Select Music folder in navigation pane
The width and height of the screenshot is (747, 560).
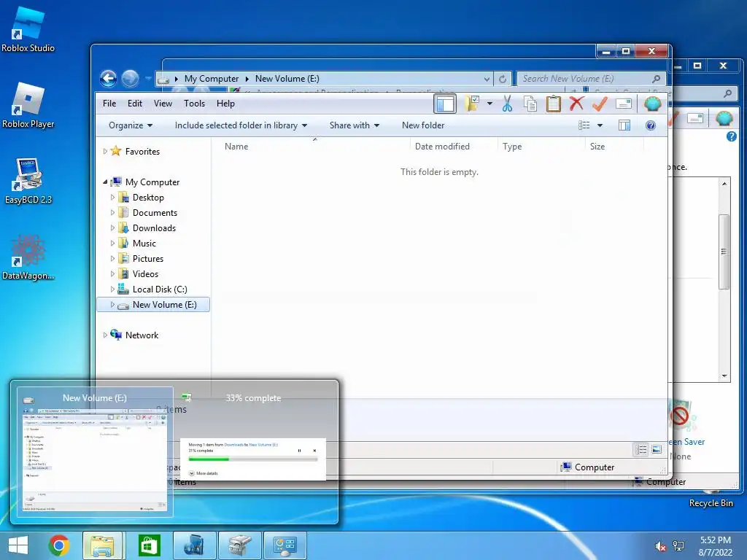[144, 244]
